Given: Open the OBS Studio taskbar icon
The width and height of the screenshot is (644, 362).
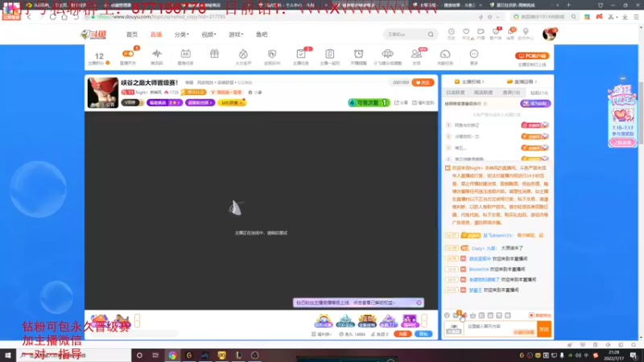Looking at the screenshot, I should point(254,356).
